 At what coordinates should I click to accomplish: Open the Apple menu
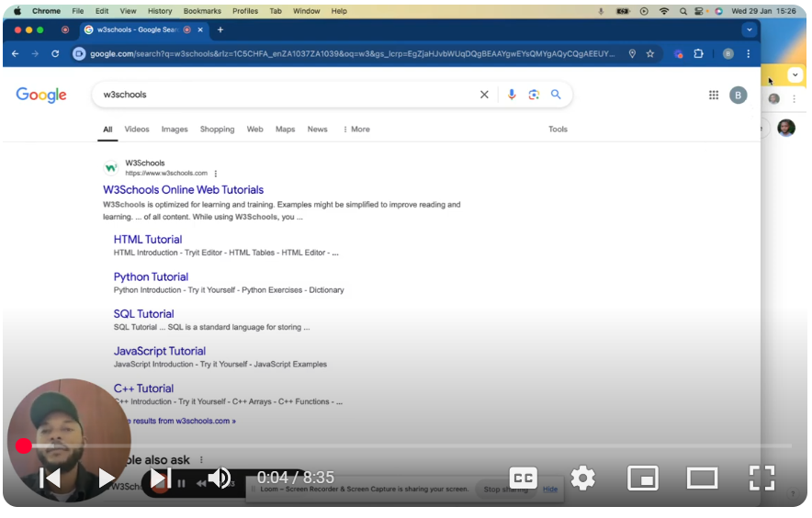(x=17, y=11)
